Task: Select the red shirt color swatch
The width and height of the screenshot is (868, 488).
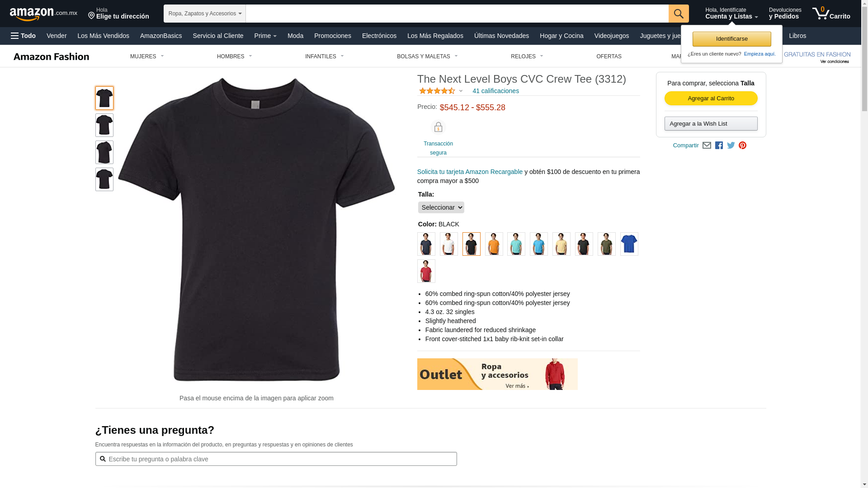Action: pos(426,271)
